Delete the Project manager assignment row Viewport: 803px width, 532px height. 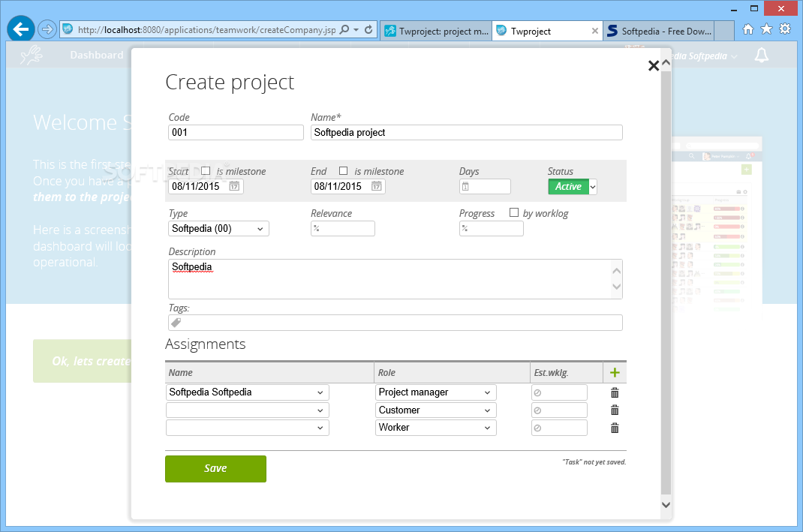tap(615, 392)
